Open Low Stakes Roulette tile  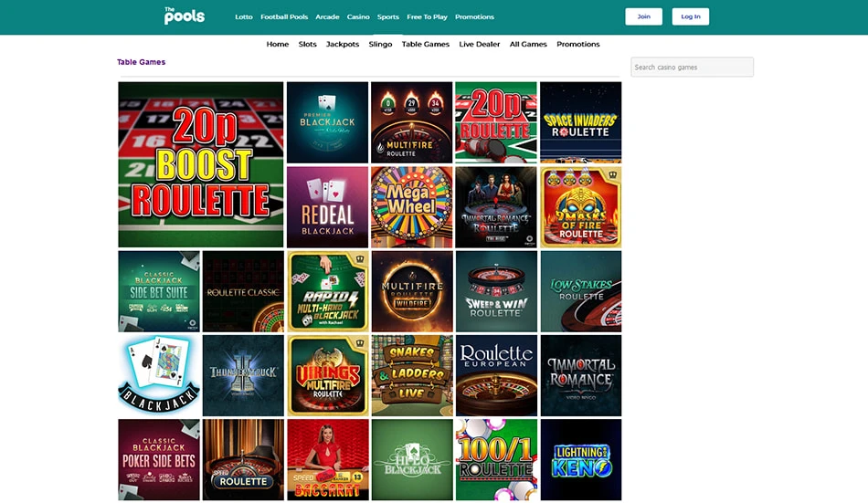[581, 291]
